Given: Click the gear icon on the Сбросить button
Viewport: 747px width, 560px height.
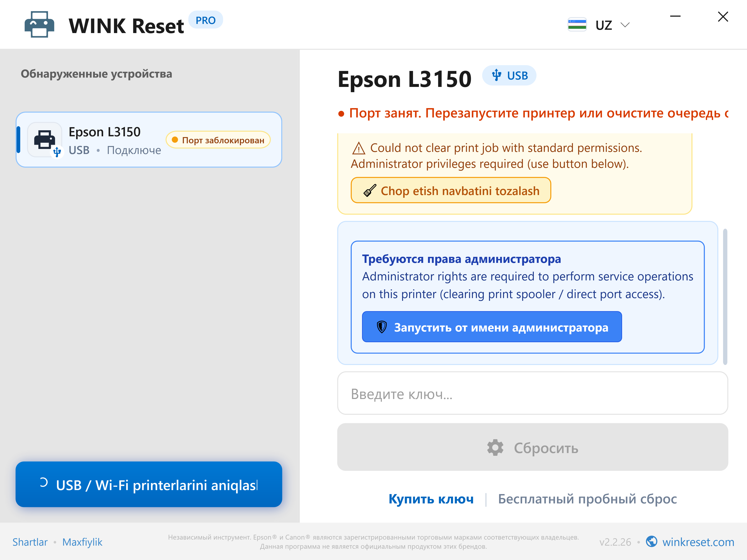Looking at the screenshot, I should click(495, 448).
